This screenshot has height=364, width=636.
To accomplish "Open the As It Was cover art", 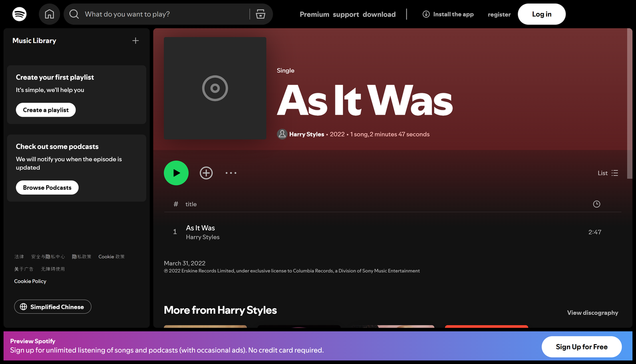I will coord(215,88).
